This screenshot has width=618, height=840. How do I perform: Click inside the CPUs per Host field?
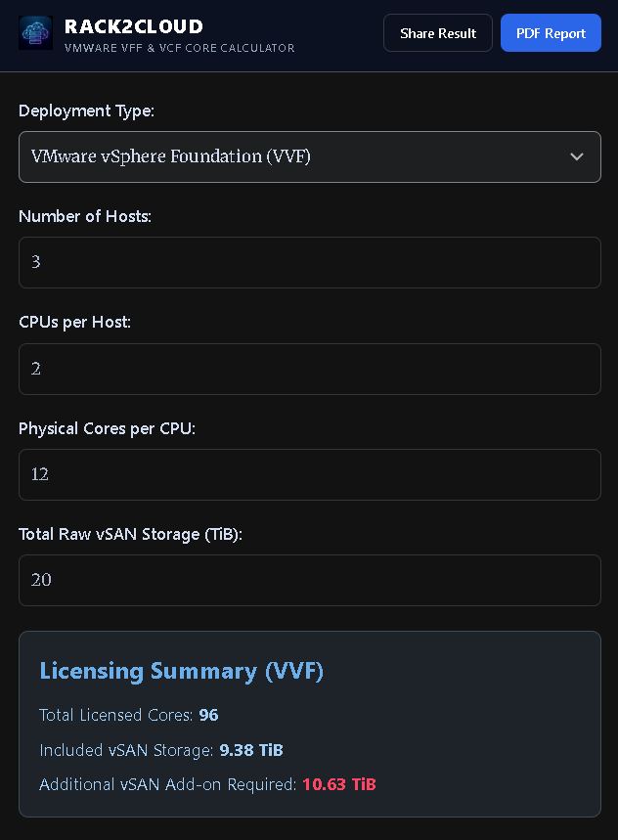pos(310,369)
